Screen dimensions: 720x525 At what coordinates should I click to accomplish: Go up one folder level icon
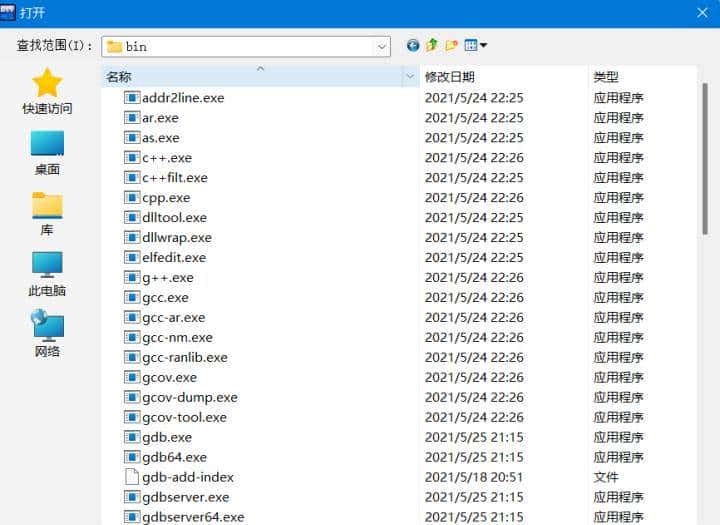(432, 45)
